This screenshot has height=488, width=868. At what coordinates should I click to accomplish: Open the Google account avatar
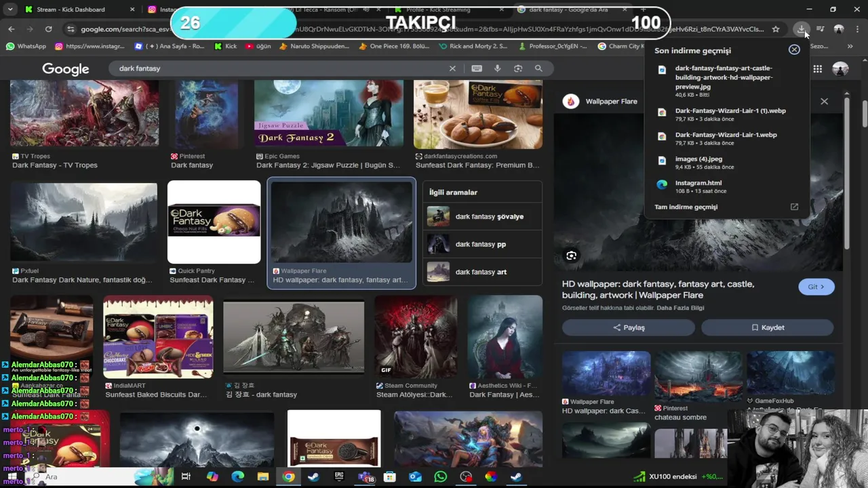coord(840,69)
